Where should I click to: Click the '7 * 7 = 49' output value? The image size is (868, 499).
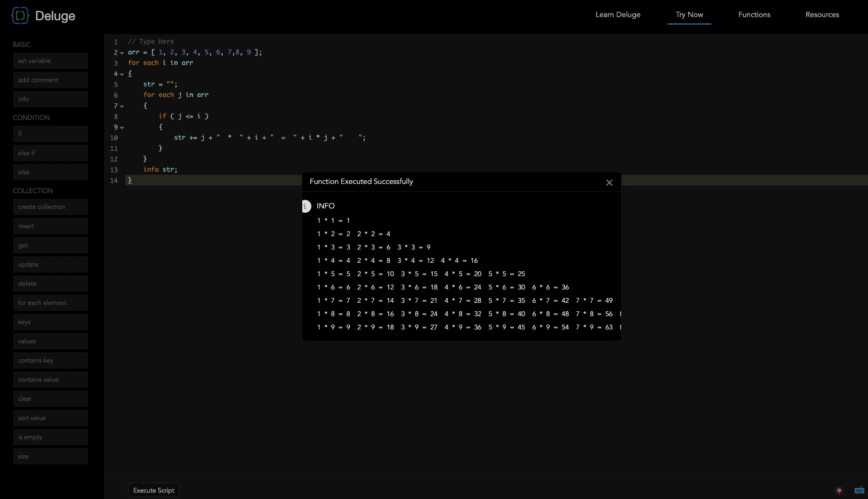pos(594,301)
